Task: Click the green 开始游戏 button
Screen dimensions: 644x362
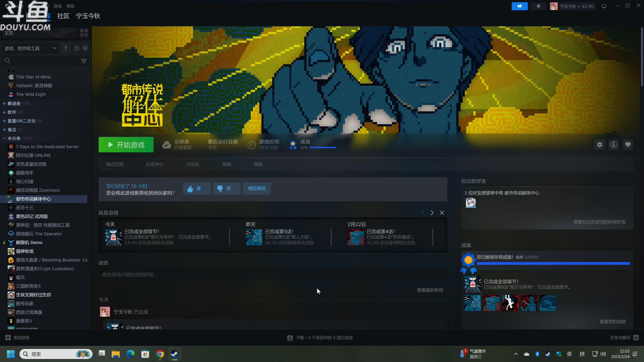Action: [x=126, y=145]
